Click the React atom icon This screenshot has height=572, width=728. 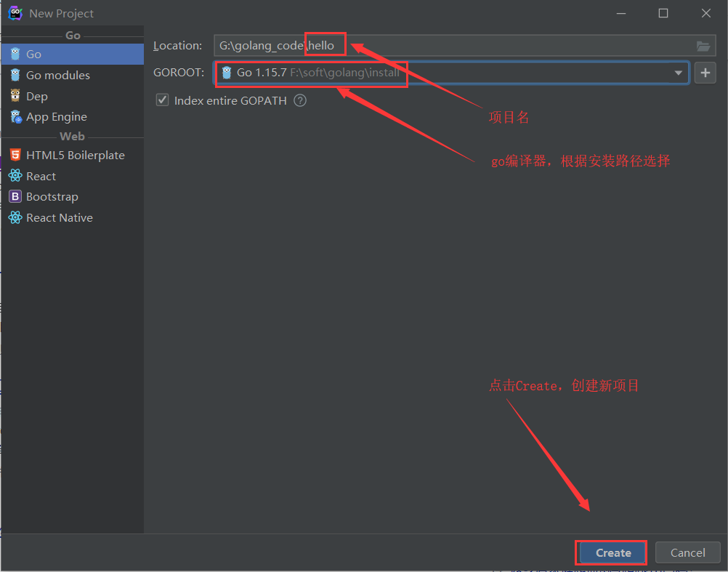15,175
